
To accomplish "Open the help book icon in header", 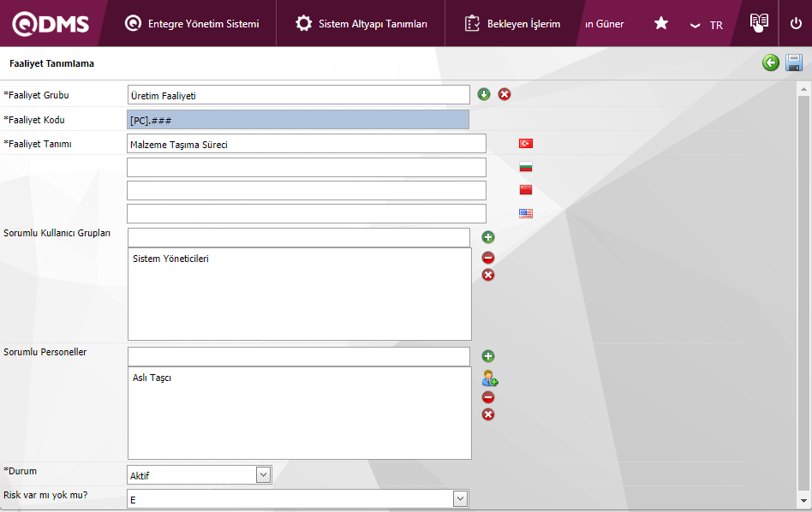I will 759,23.
